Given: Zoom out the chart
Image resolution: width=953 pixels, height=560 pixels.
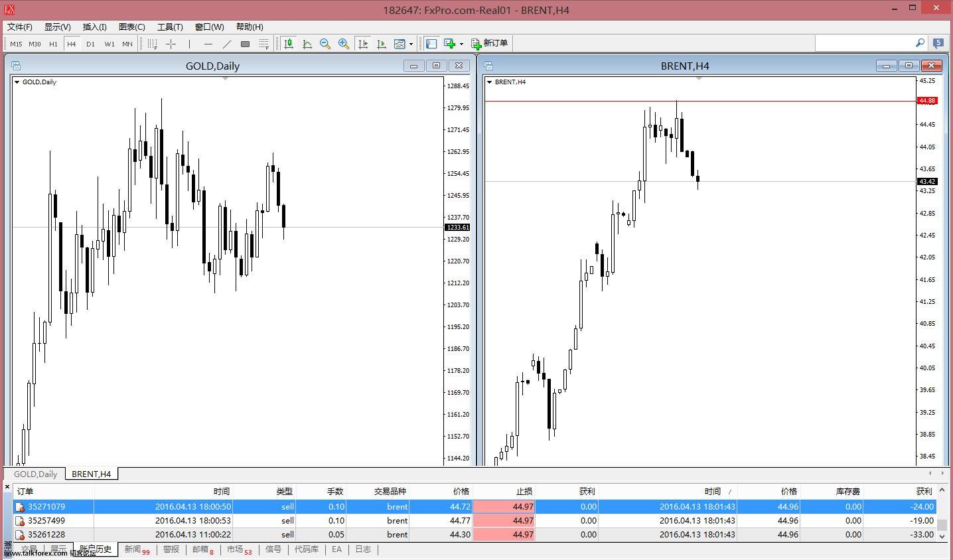Looking at the screenshot, I should pos(325,44).
